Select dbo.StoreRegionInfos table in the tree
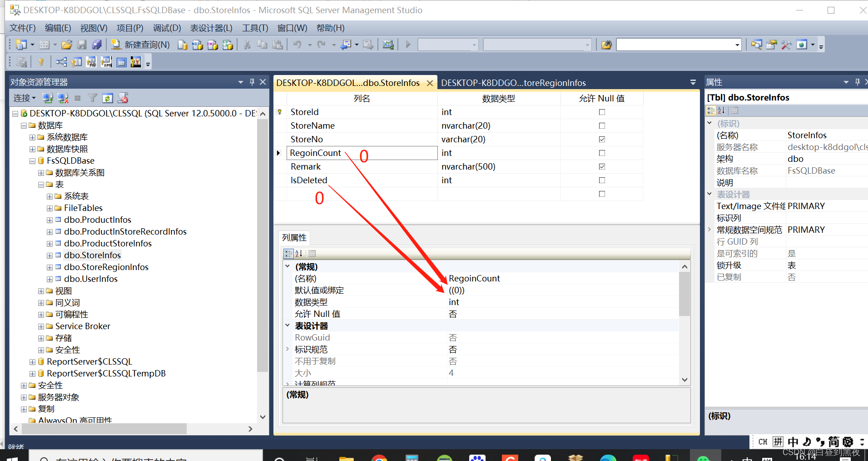 [106, 267]
